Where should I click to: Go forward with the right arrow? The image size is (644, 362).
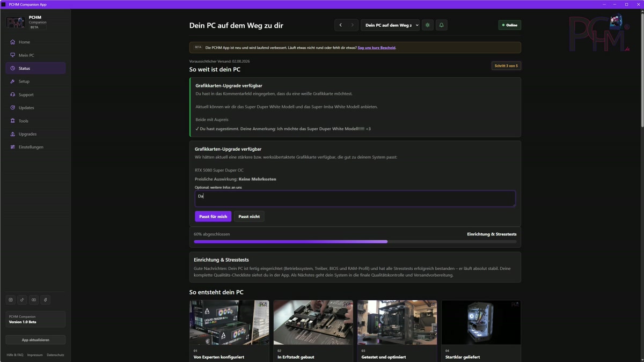(352, 25)
